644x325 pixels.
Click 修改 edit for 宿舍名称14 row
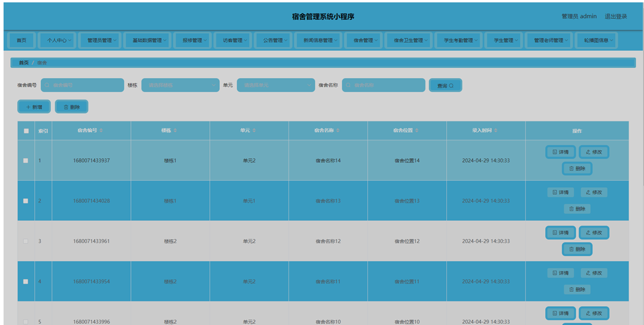click(594, 152)
